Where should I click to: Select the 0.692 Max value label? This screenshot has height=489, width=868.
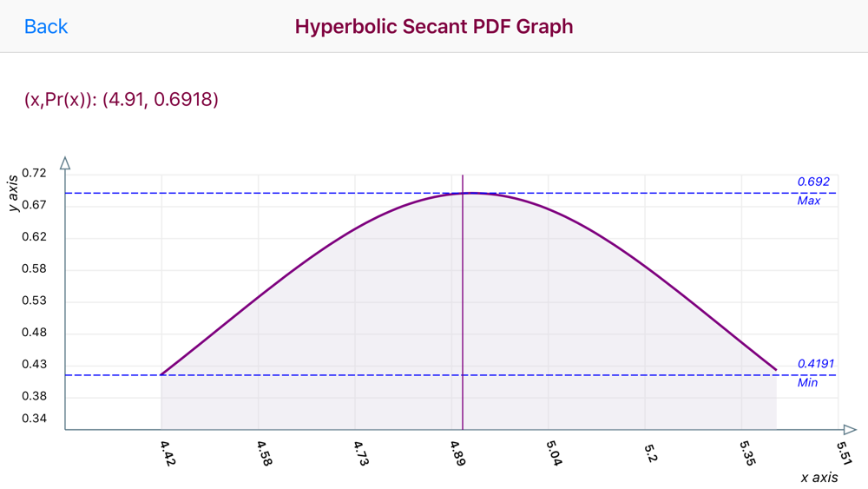coord(813,182)
